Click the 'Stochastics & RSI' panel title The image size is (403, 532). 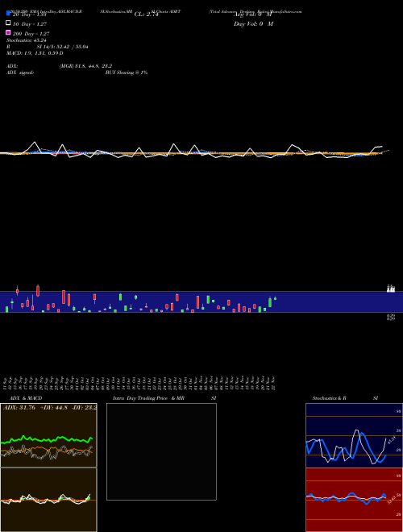pos(345,398)
